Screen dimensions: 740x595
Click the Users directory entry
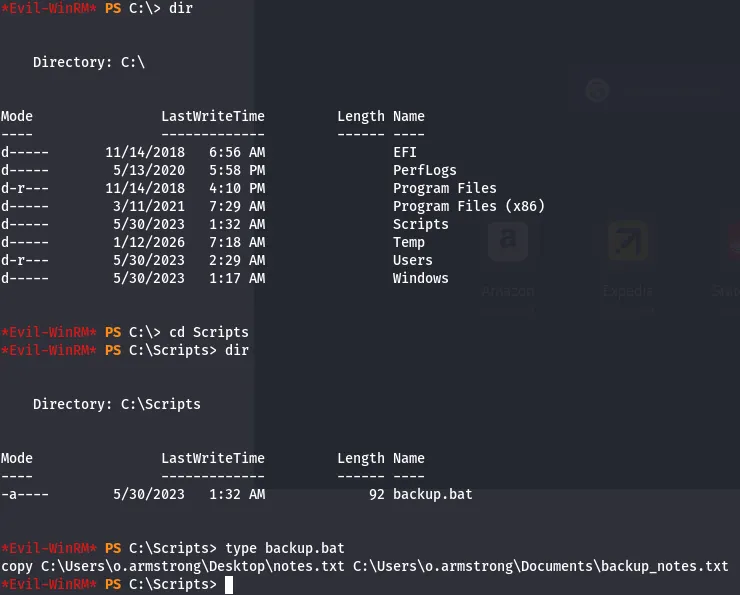coord(412,260)
